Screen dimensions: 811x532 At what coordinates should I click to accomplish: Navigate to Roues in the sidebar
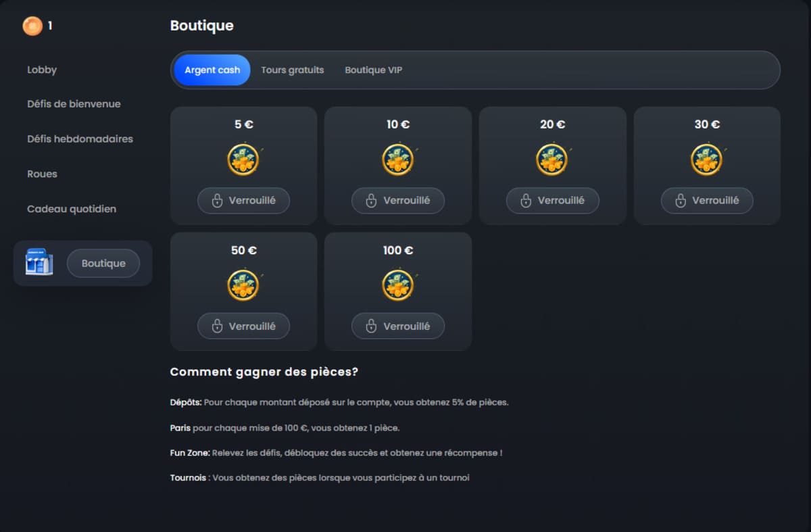click(42, 174)
